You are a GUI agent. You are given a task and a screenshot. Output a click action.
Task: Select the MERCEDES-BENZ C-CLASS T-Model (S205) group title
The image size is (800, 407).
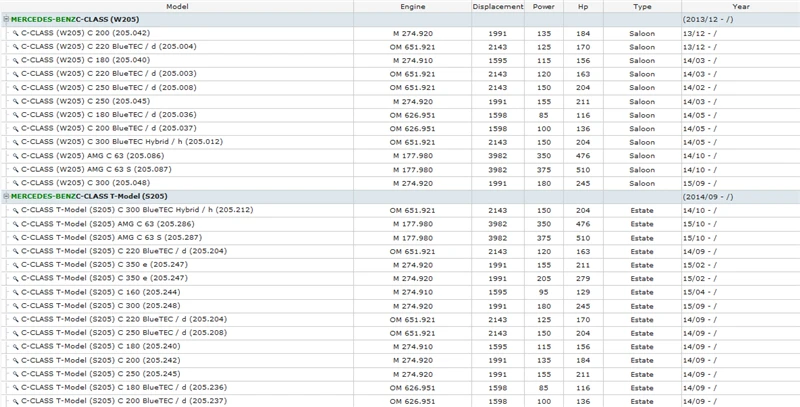89,196
